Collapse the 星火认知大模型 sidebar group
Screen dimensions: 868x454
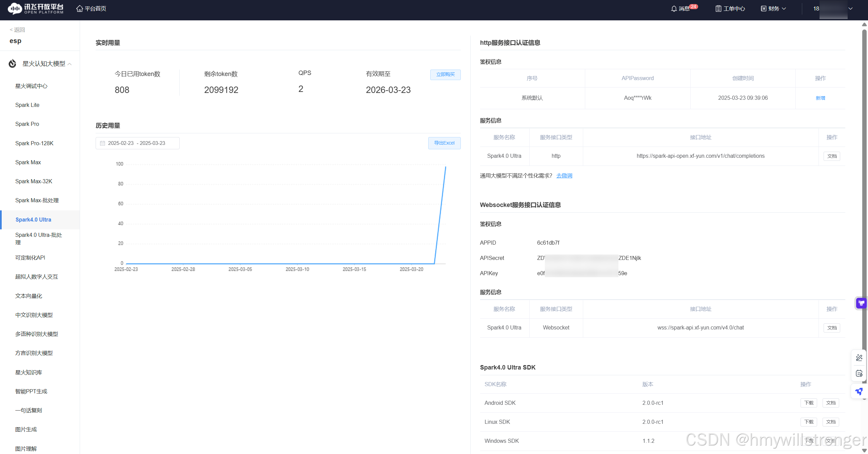pyautogui.click(x=70, y=64)
